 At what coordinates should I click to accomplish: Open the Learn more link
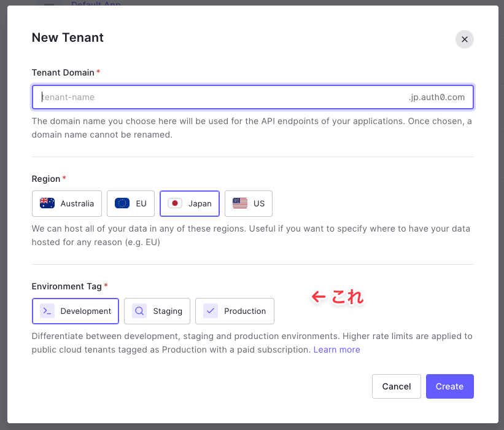[336, 350]
